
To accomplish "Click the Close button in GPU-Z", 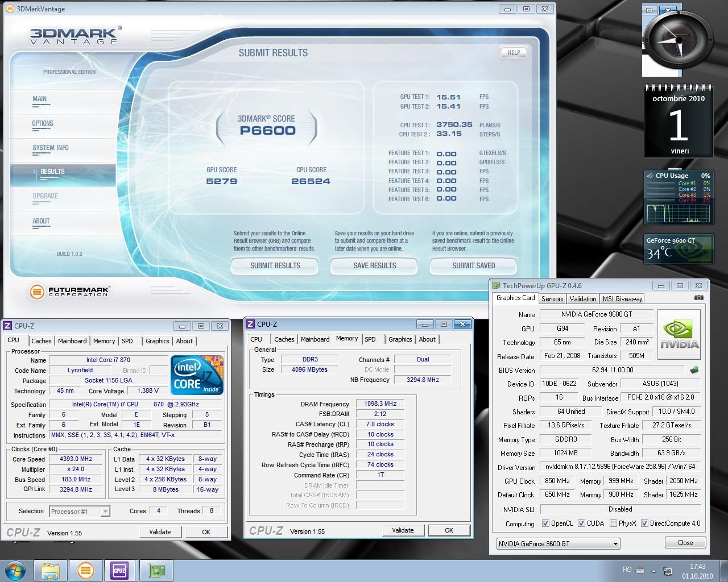I will coord(685,543).
